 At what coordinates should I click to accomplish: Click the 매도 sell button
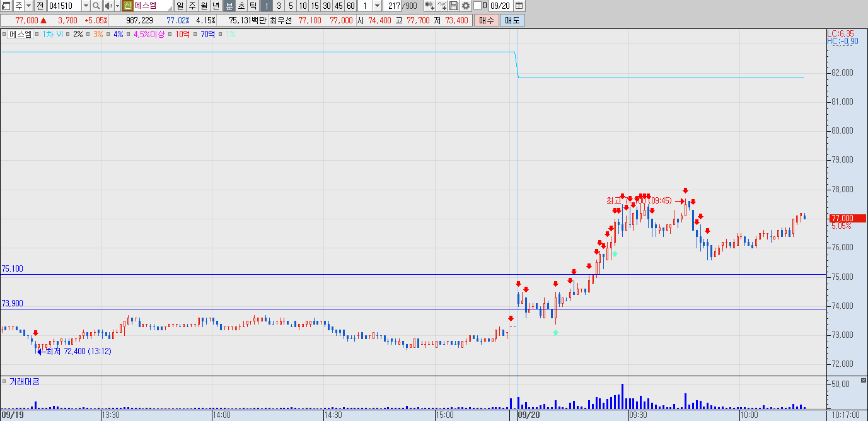[x=512, y=20]
